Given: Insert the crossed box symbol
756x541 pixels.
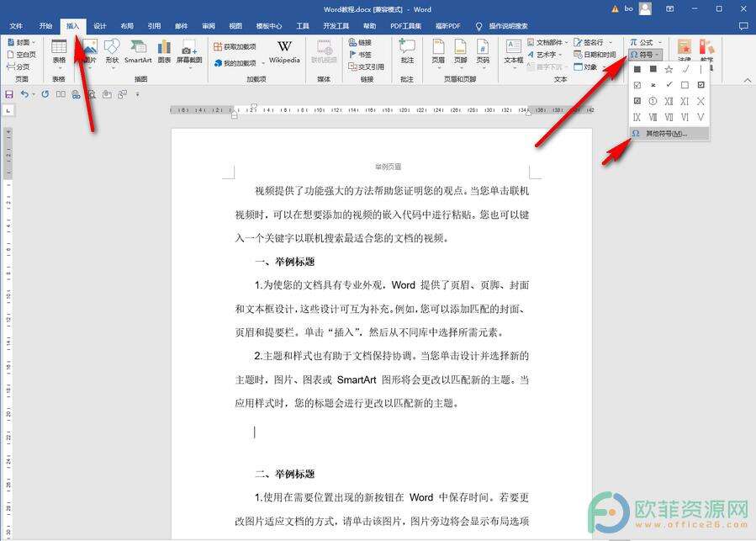Looking at the screenshot, I should tap(637, 101).
